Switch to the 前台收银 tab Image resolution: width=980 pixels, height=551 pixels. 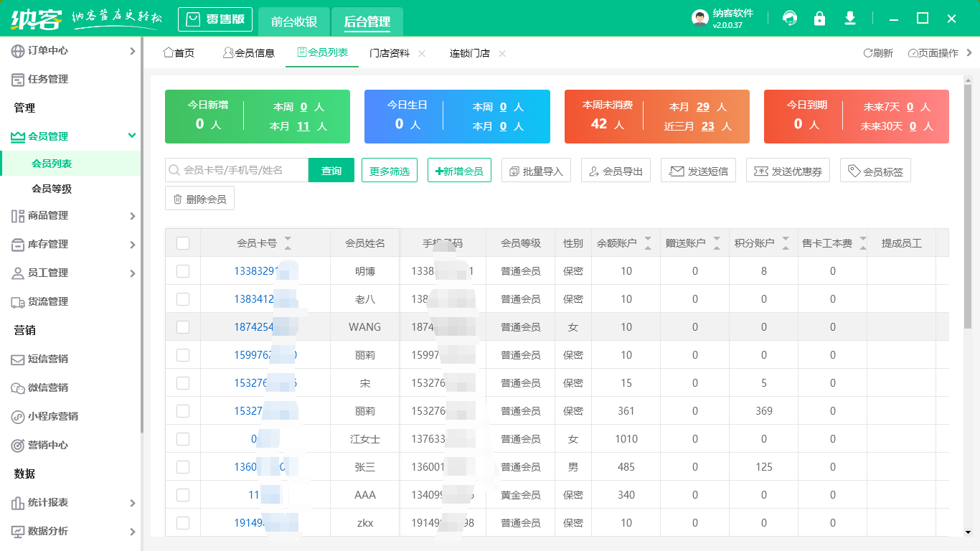coord(294,22)
